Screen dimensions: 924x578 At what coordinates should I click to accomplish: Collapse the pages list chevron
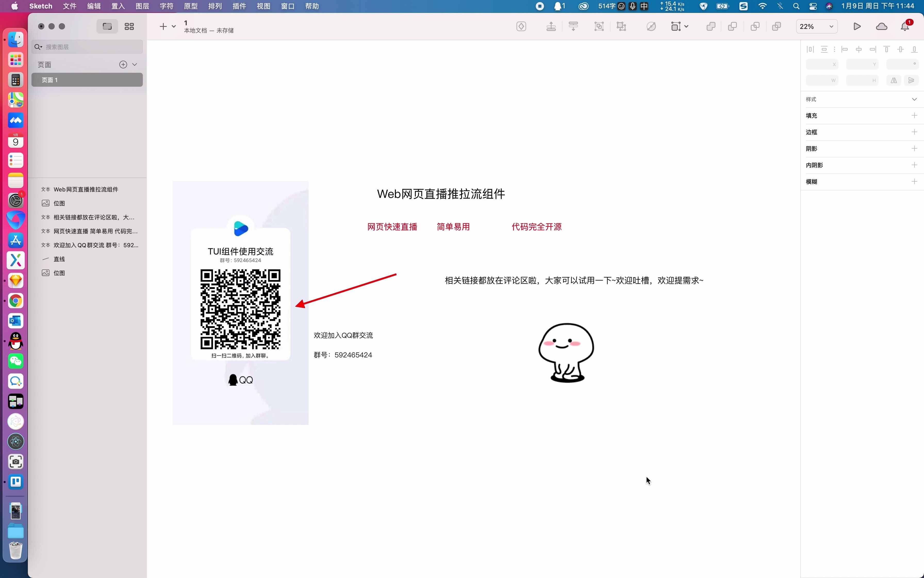(x=134, y=65)
